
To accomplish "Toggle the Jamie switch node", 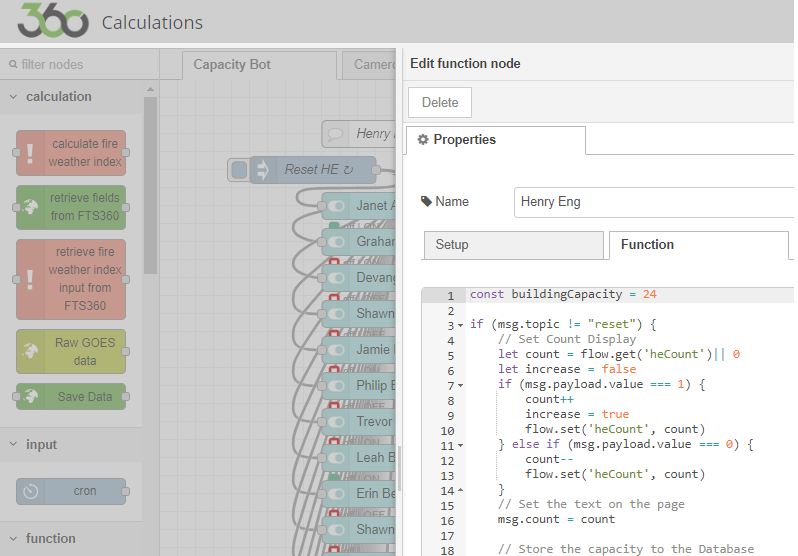I will pyautogui.click(x=336, y=350).
